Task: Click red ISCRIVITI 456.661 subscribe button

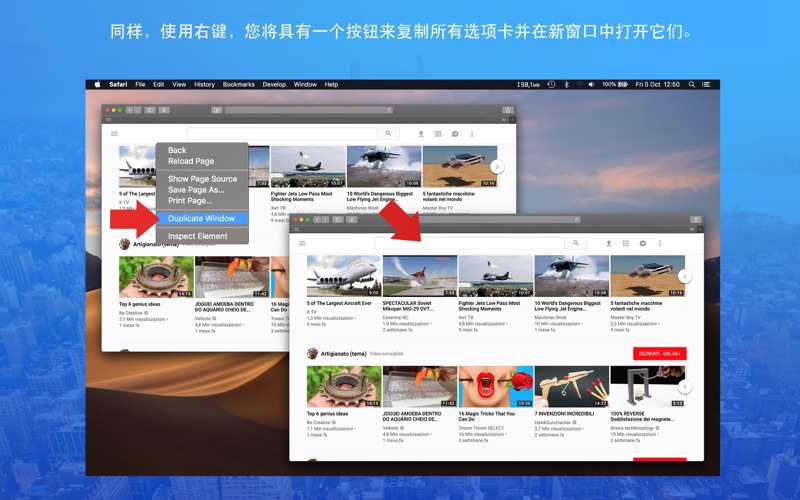Action: click(660, 354)
